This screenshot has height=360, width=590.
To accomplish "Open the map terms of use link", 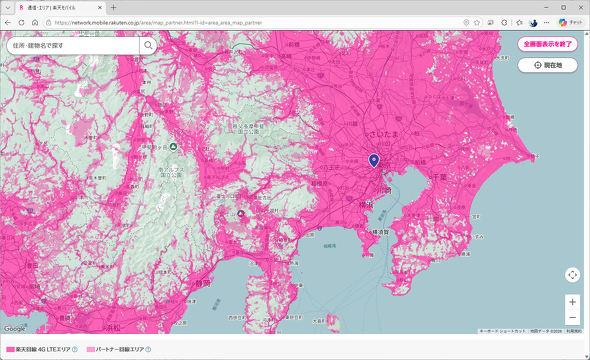I will [574, 331].
